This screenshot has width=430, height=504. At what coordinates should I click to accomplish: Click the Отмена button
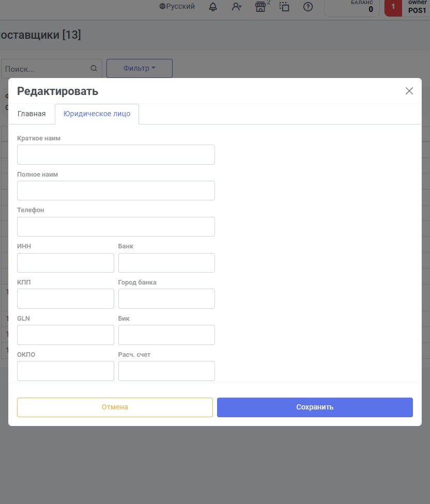(x=115, y=407)
